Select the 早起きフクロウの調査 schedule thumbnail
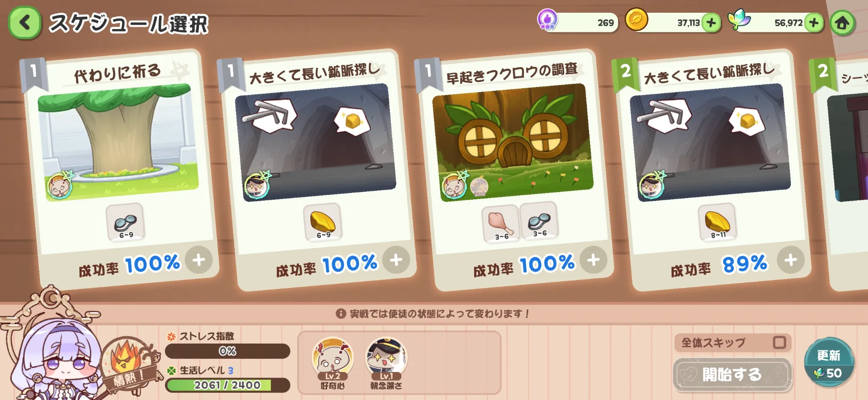 point(513,142)
